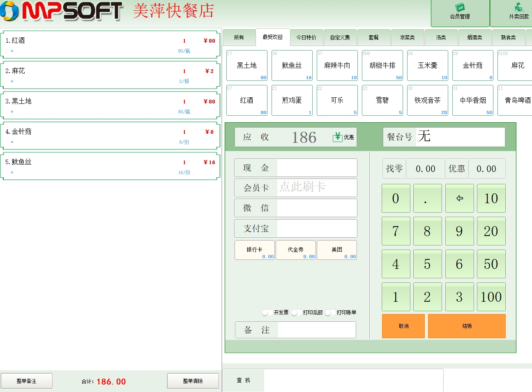
Task: Switch to the 汤类 soup tab
Action: (x=441, y=37)
